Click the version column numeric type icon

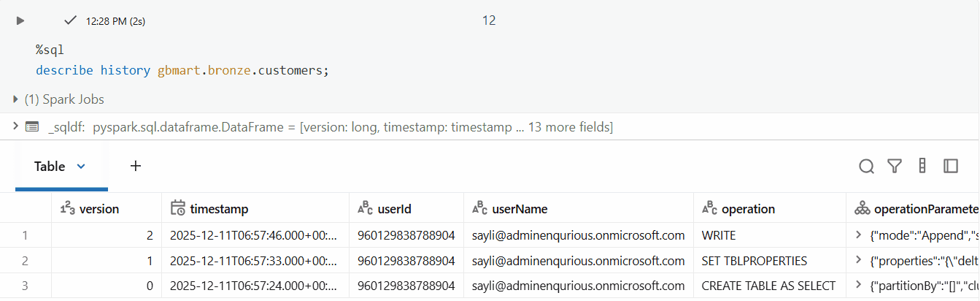67,209
